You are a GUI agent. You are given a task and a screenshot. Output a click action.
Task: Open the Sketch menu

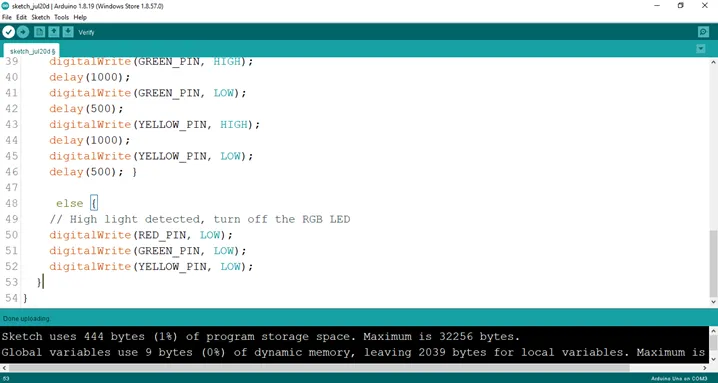pyautogui.click(x=41, y=17)
